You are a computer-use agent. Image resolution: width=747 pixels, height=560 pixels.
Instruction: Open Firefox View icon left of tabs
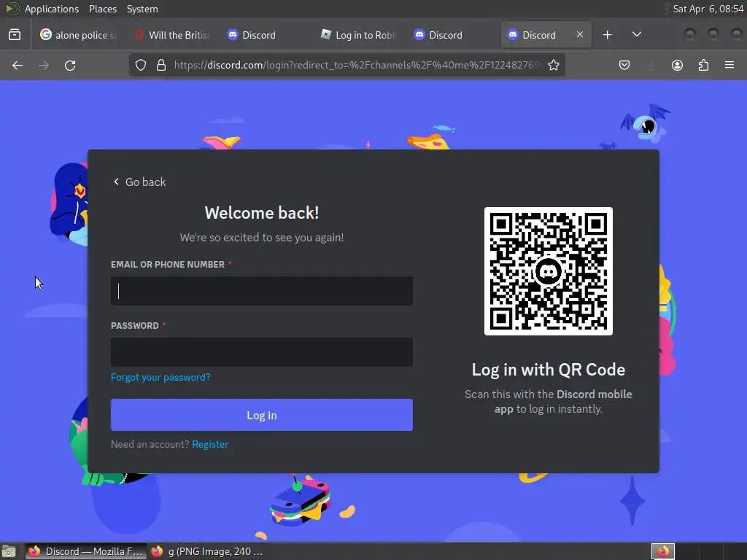(15, 35)
